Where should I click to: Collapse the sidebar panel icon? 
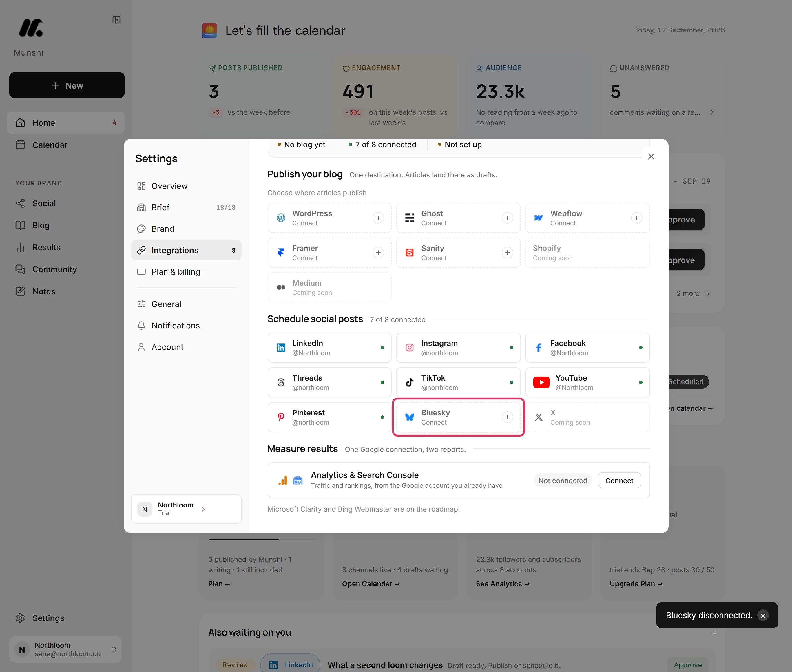tap(116, 20)
